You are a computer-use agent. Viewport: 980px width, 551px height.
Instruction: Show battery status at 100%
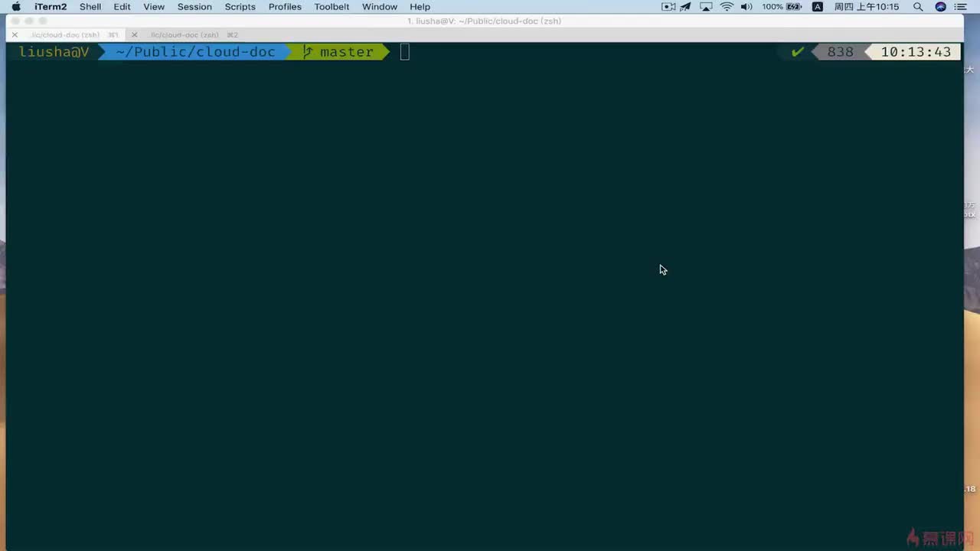pyautogui.click(x=782, y=7)
